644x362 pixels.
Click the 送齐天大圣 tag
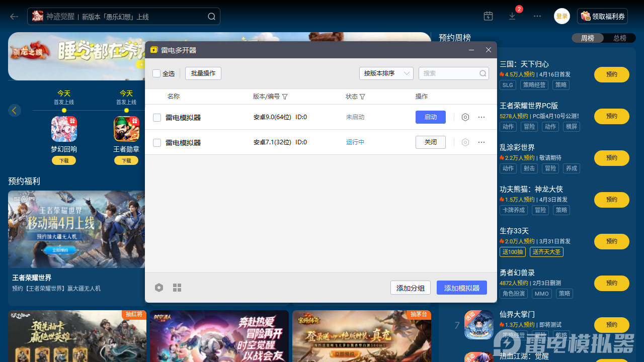(547, 252)
